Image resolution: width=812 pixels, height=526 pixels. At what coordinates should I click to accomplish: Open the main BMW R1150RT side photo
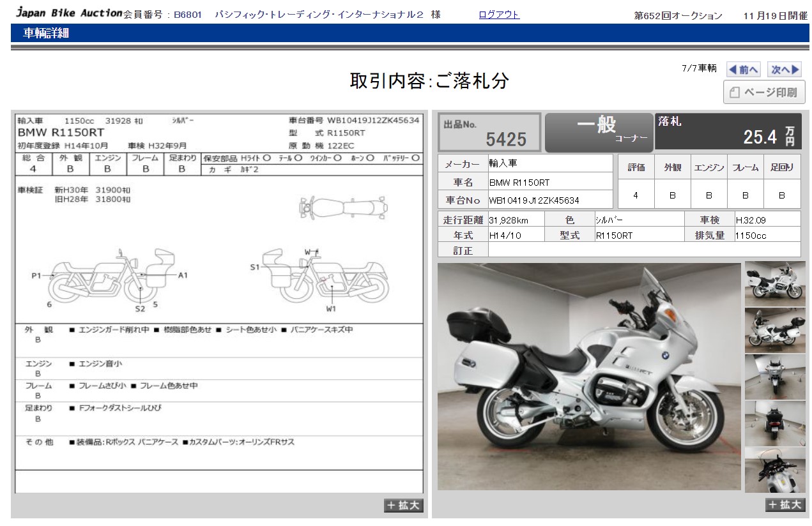click(589, 377)
